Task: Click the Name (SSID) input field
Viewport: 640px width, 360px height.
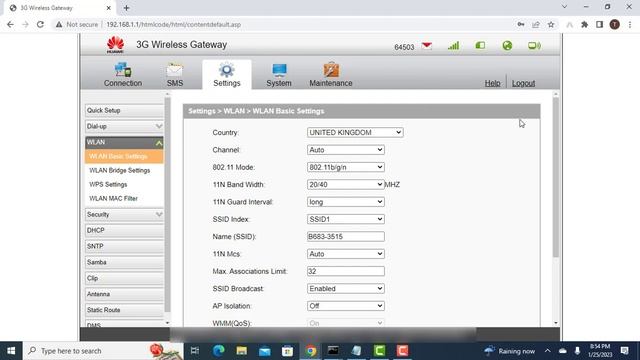Action: tap(346, 237)
